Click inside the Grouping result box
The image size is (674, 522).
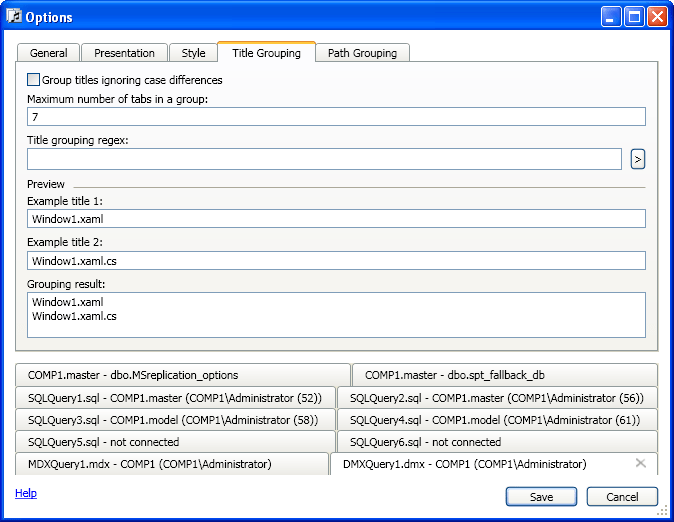tap(336, 315)
